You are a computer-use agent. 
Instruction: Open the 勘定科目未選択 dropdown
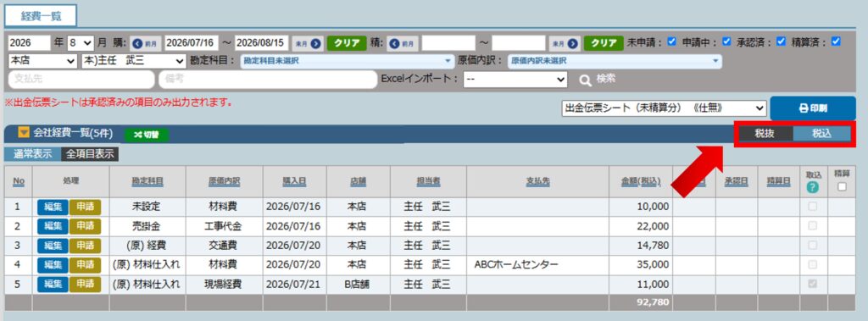pyautogui.click(x=348, y=62)
